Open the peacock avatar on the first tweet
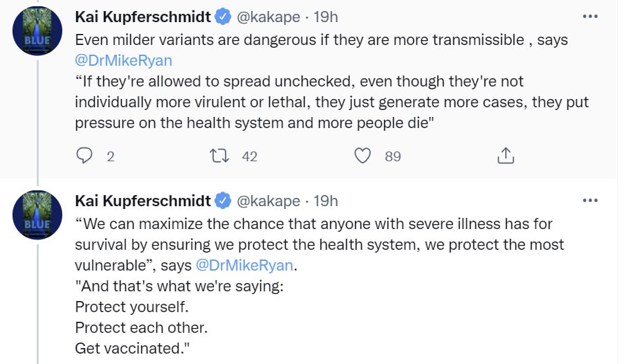The width and height of the screenshot is (627, 364). 37,31
